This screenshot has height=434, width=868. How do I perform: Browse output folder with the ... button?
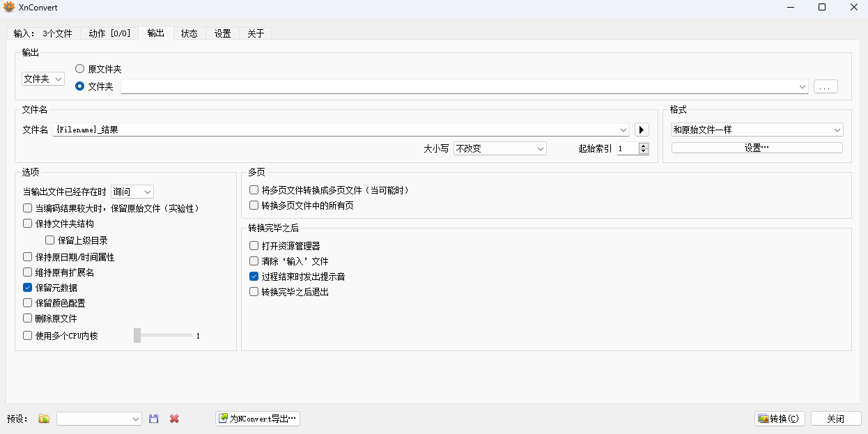pyautogui.click(x=825, y=86)
